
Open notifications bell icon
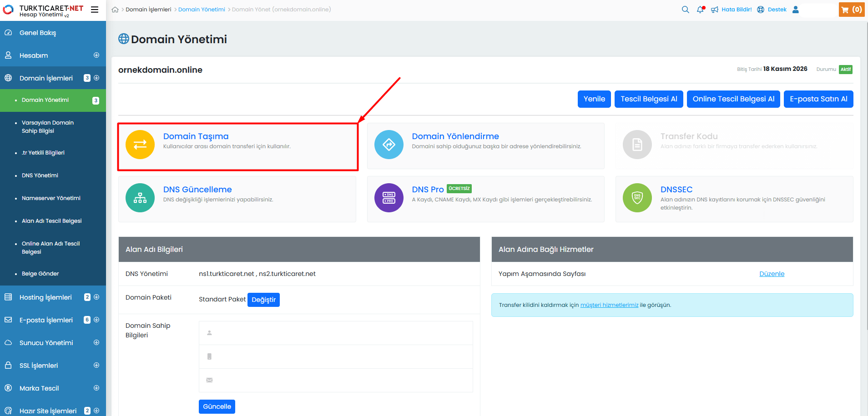(700, 10)
